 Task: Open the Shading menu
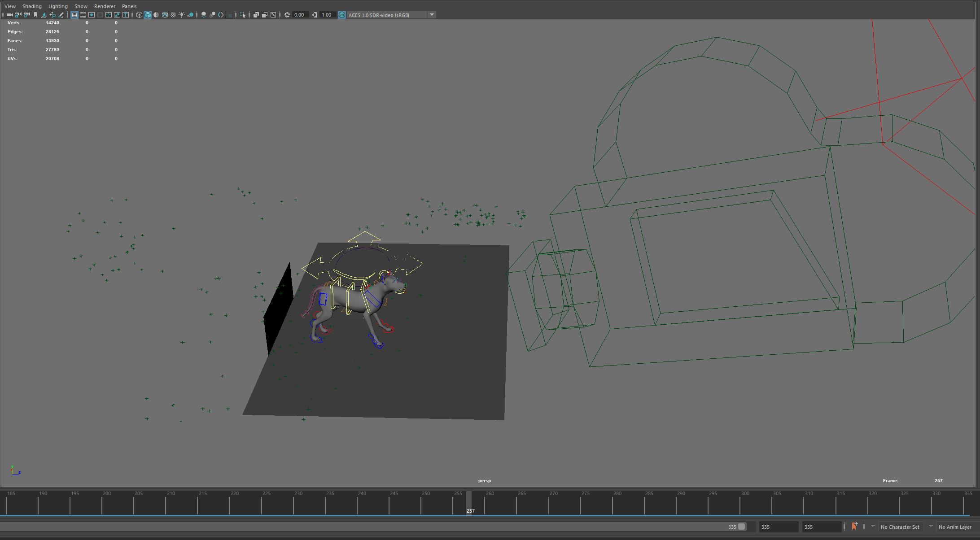click(x=32, y=6)
